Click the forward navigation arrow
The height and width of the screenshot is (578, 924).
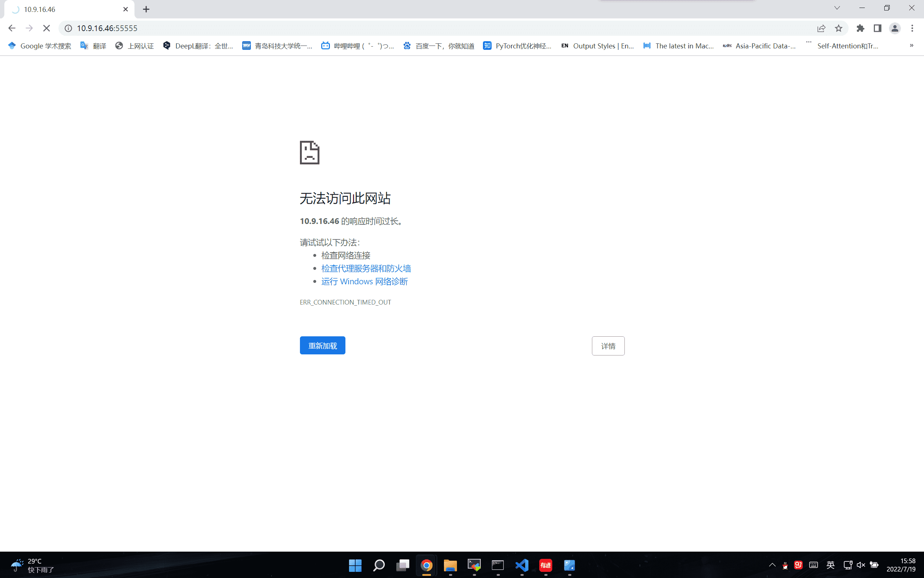[x=29, y=28]
